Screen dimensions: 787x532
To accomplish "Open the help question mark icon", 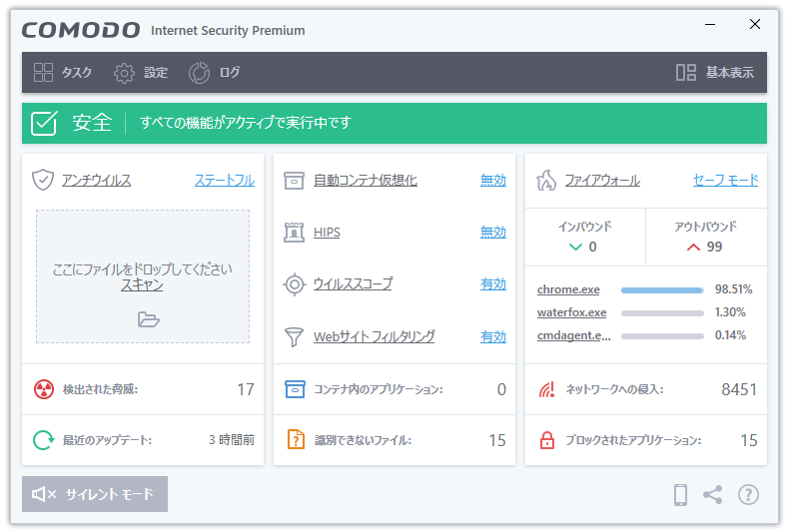I will pyautogui.click(x=748, y=495).
